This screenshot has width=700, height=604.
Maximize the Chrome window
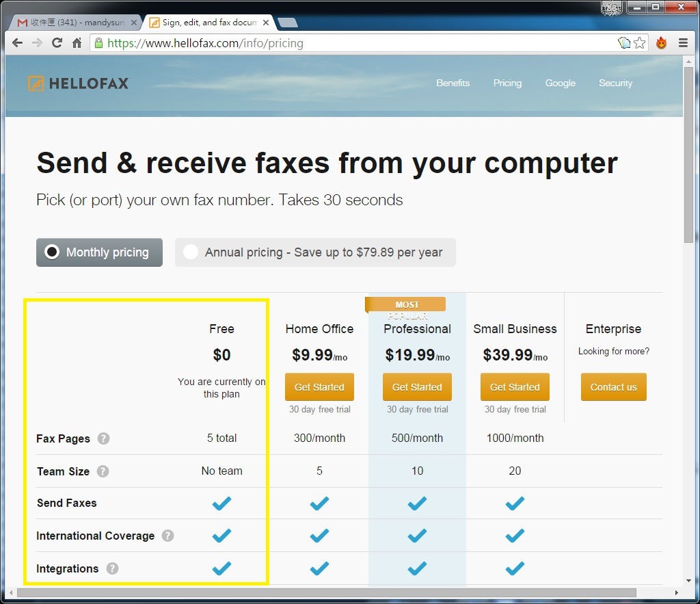click(656, 7)
